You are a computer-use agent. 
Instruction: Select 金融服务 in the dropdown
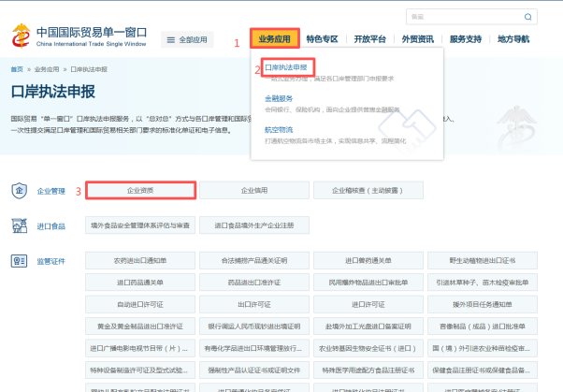(x=279, y=98)
